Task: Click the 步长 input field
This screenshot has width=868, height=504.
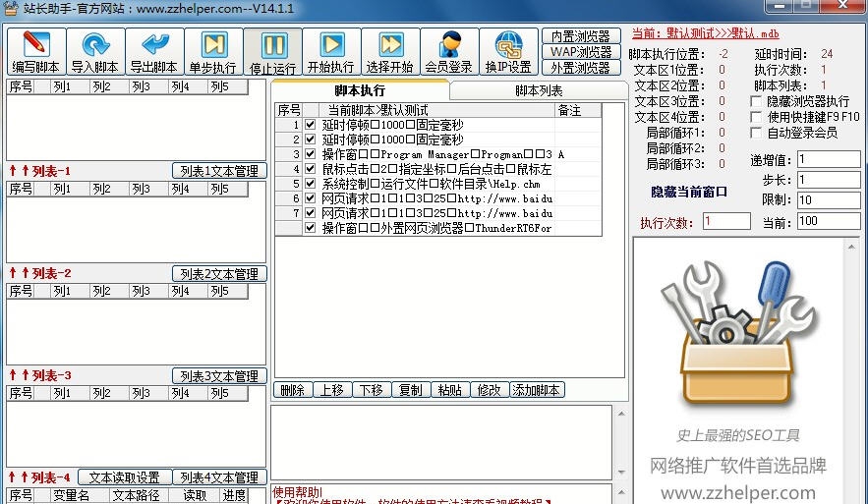Action: (x=829, y=180)
